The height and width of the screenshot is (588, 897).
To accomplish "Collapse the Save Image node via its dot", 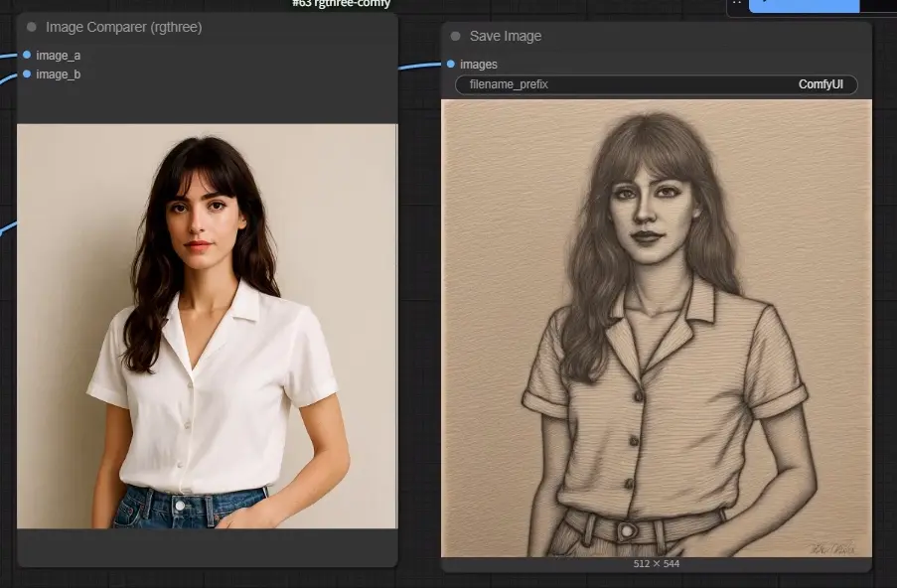I will coord(455,36).
